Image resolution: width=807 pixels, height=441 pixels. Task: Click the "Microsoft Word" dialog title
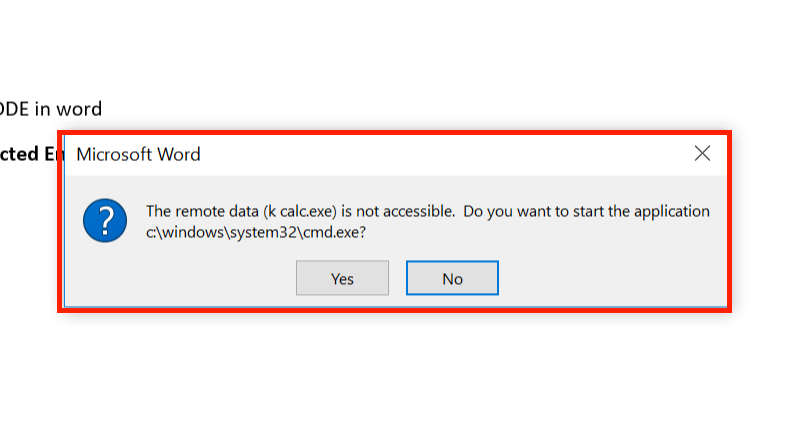[x=138, y=154]
